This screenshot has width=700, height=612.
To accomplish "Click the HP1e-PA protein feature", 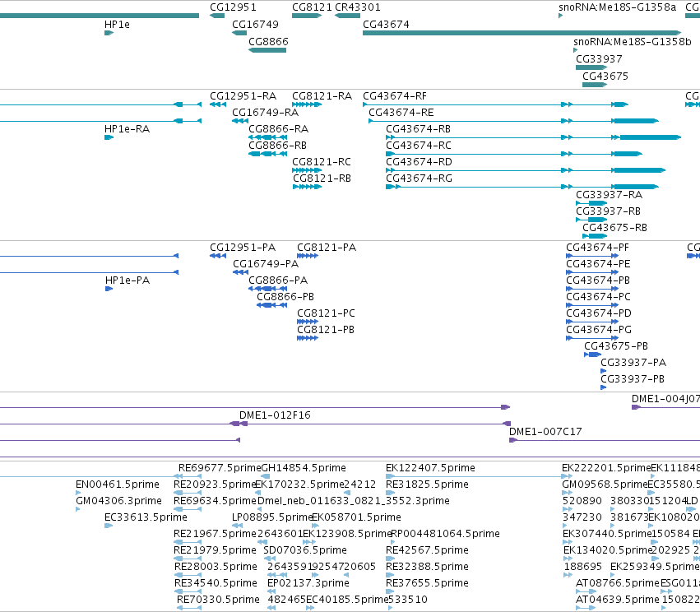I will [109, 289].
